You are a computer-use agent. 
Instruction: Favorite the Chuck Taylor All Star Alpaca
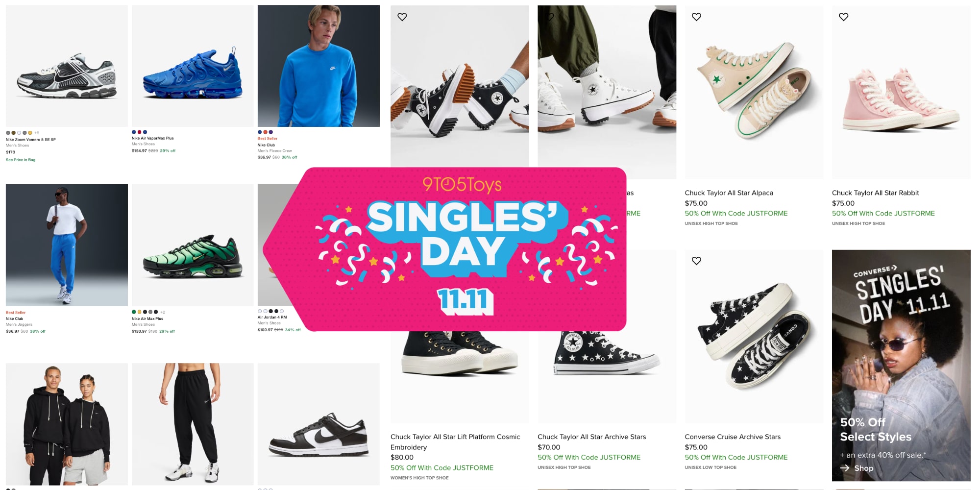pyautogui.click(x=696, y=17)
